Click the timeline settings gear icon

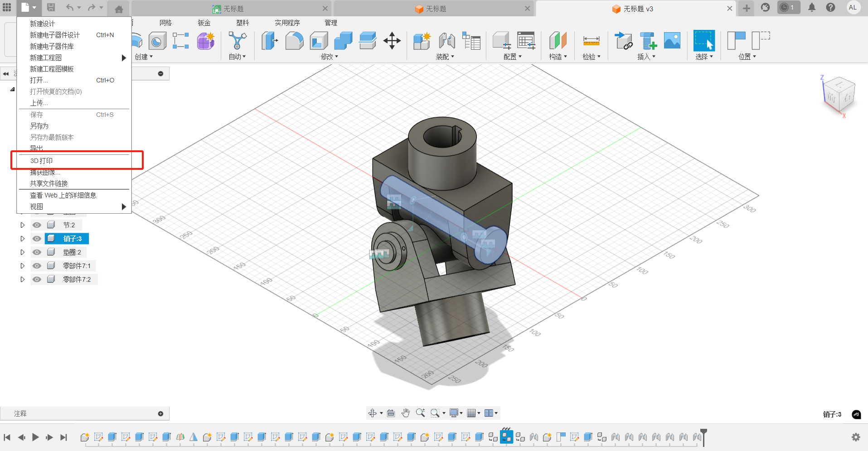coord(856,437)
